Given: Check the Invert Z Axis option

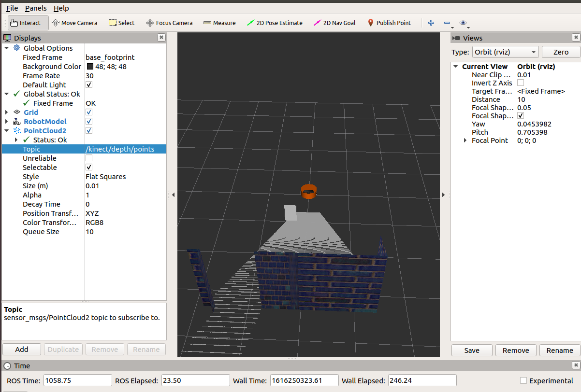Looking at the screenshot, I should tap(521, 83).
